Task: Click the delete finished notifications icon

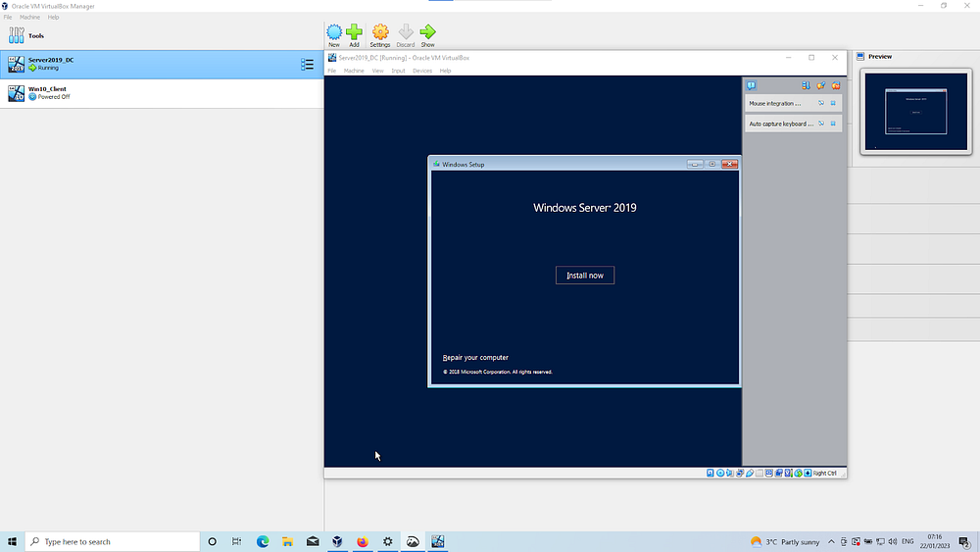Action: click(x=821, y=85)
